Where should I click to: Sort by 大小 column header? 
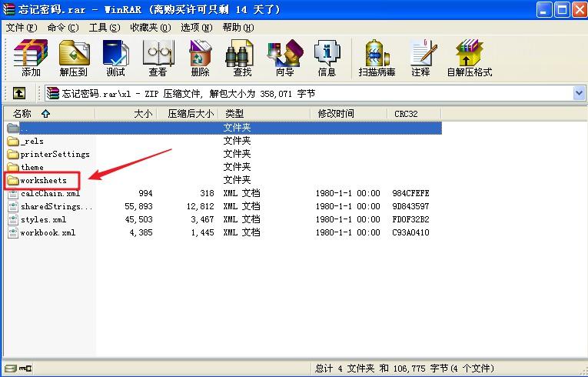tap(126, 113)
